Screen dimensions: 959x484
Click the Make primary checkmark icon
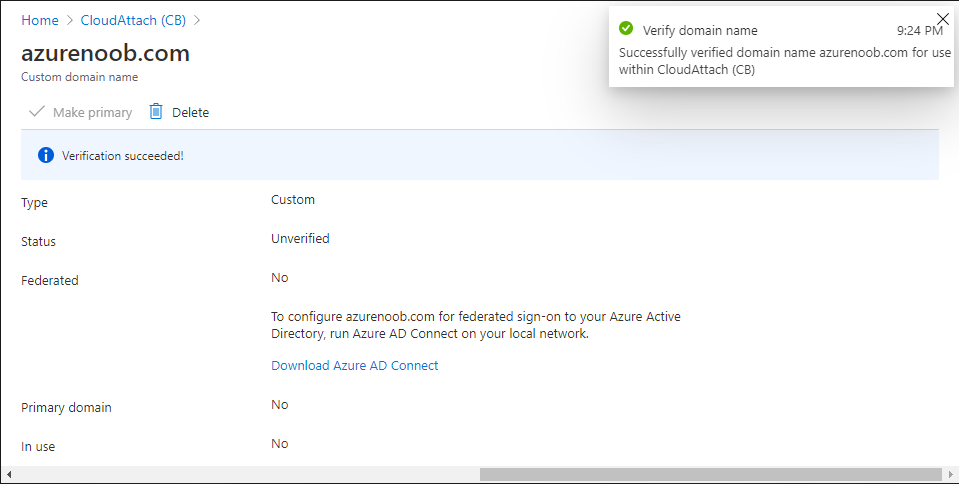point(37,112)
